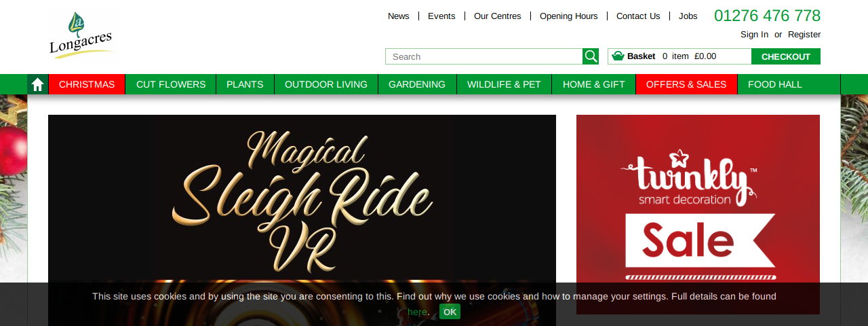Click the News link
The image size is (868, 326).
tap(399, 16)
